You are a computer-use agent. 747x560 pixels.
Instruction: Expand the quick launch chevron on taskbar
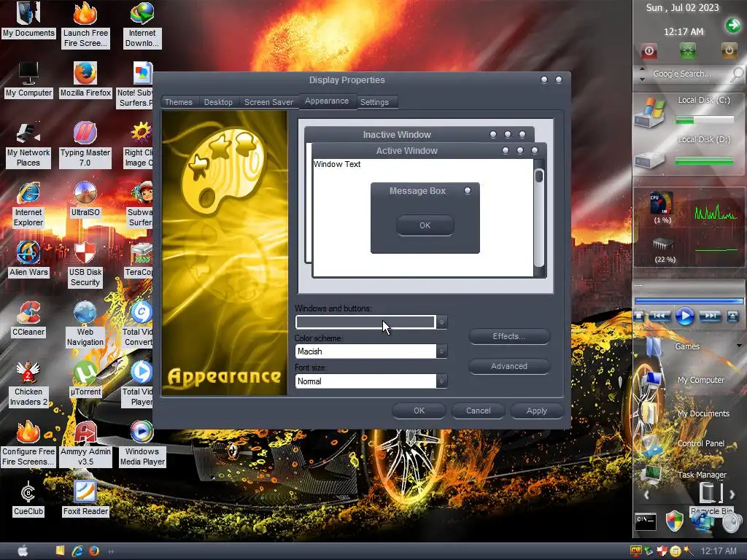(x=111, y=551)
